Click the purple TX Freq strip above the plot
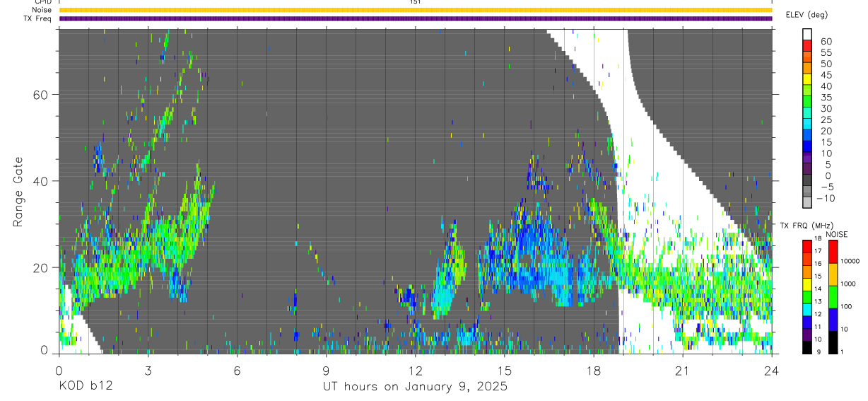 point(415,18)
